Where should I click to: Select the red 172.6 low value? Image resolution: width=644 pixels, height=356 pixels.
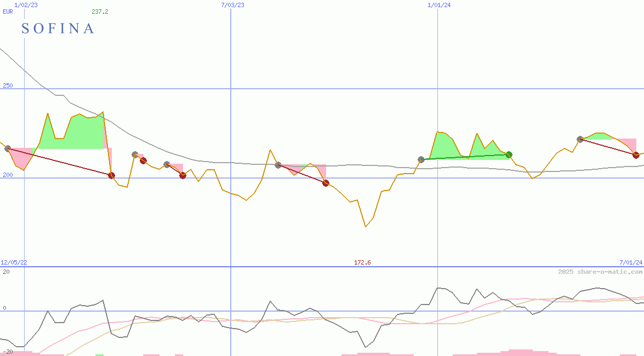click(x=362, y=263)
